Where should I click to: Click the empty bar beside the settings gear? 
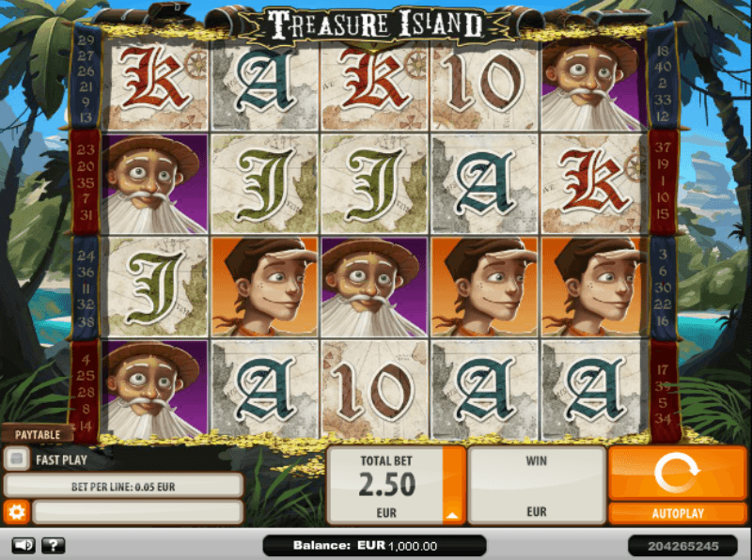[x=137, y=512]
